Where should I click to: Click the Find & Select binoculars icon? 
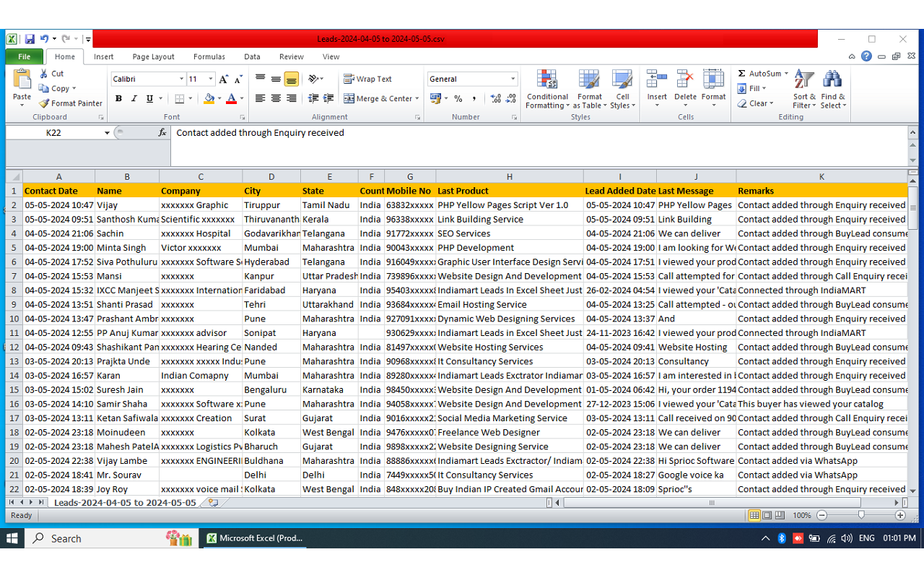click(x=832, y=79)
